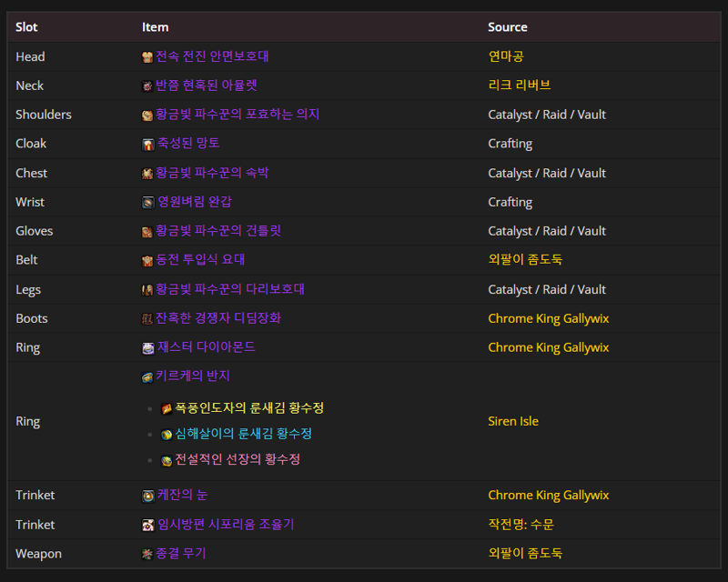
Task: Click the gem icon beside 심해살이의 룬새김 황수정
Action: [167, 435]
